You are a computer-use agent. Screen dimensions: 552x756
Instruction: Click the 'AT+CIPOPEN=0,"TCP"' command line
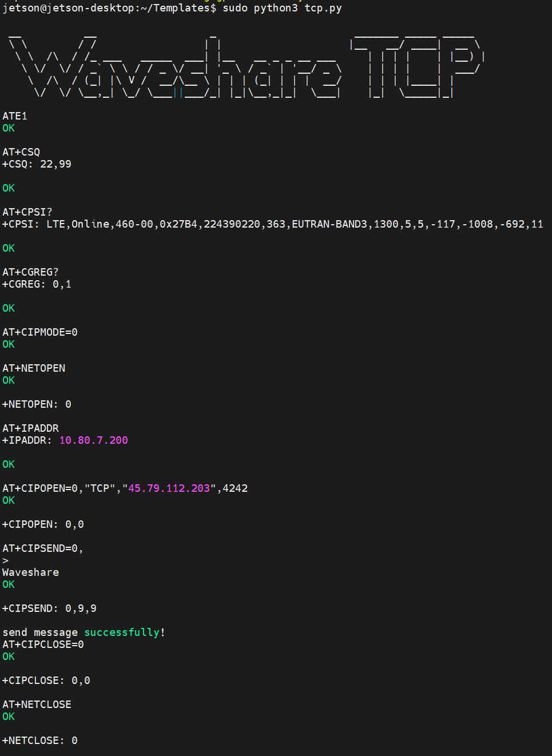pyautogui.click(x=125, y=488)
